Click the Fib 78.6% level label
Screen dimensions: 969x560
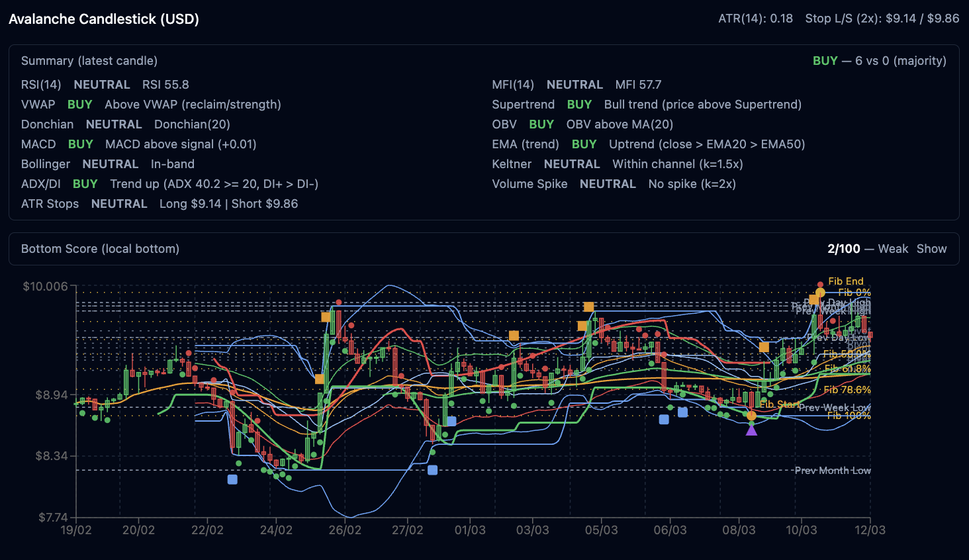(x=847, y=390)
